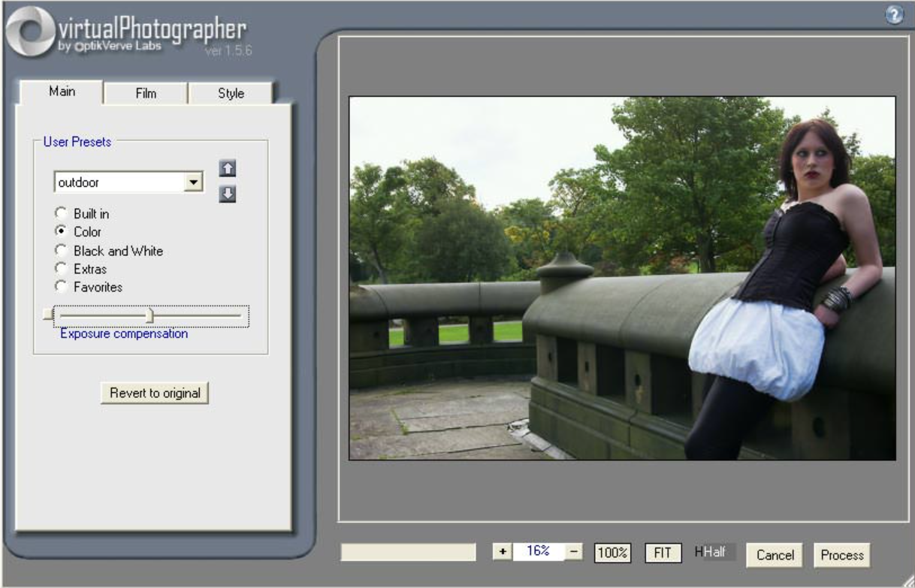Click the Revert to original button
The width and height of the screenshot is (915, 588).
(155, 393)
